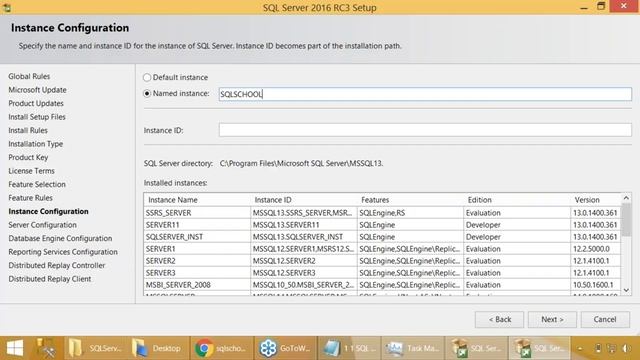Click the network icon in tray
The width and height of the screenshot is (640, 360).
pos(611,348)
